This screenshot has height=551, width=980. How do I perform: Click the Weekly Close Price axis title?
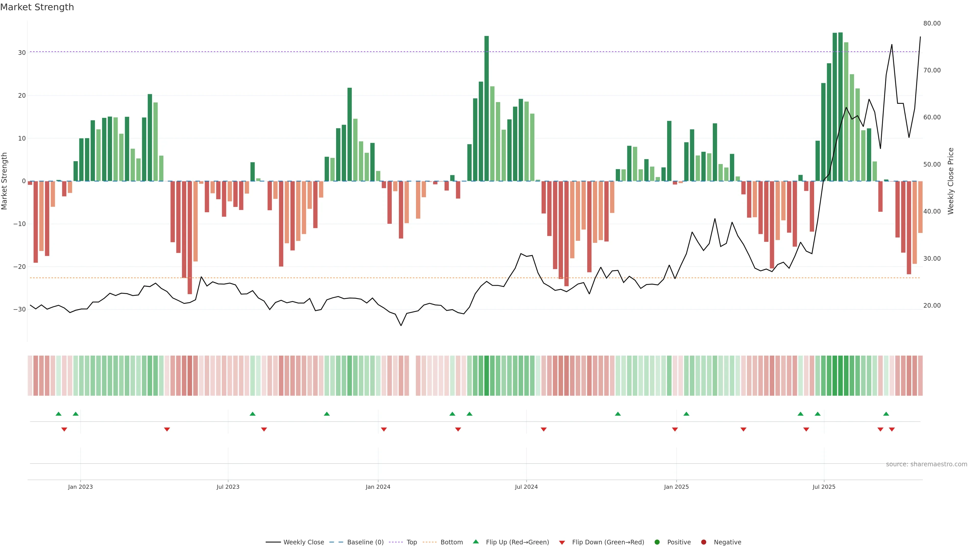click(951, 181)
